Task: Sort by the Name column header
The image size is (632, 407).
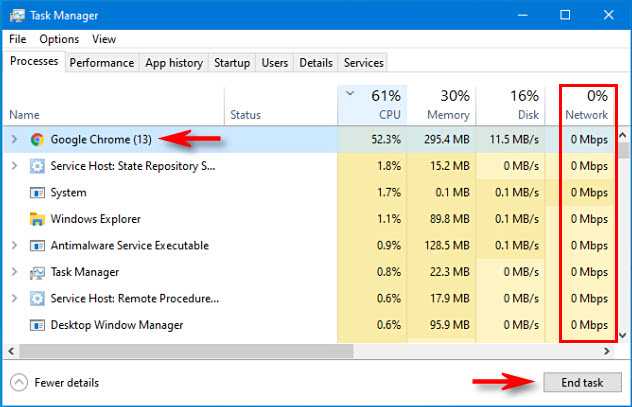Action: 114,106
